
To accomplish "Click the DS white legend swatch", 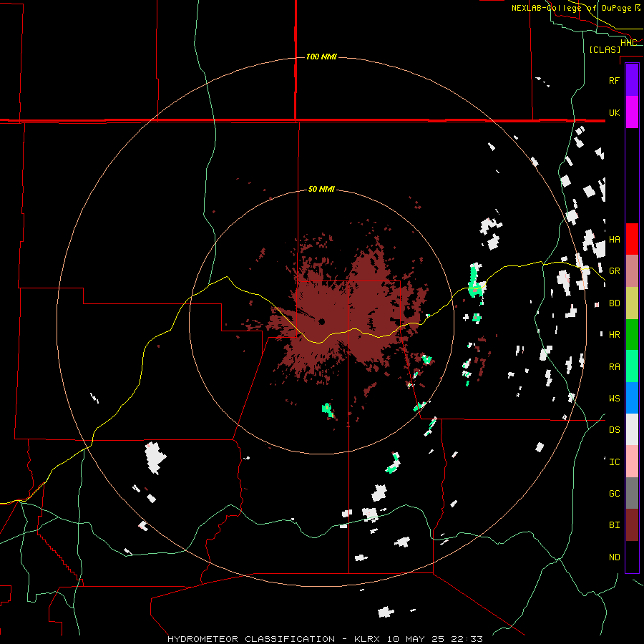I will (632, 429).
